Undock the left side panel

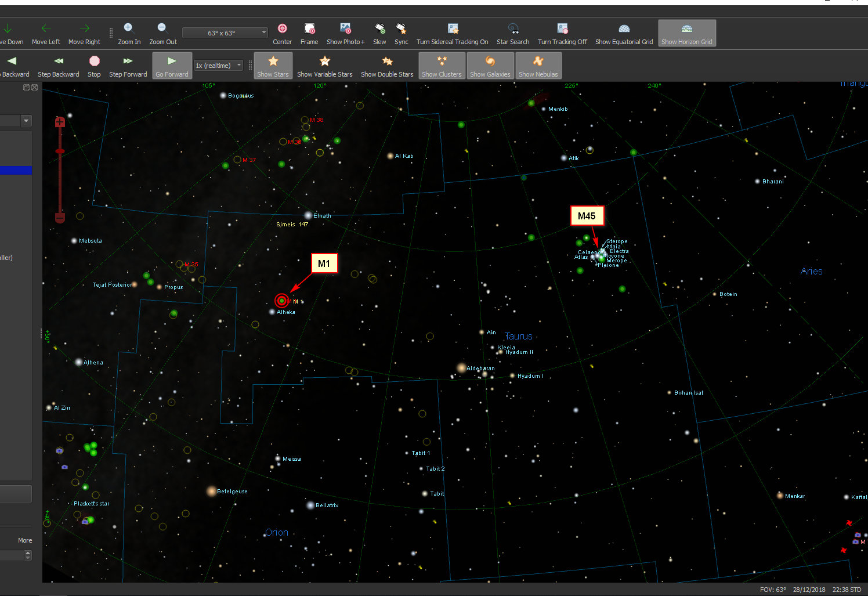(x=26, y=87)
